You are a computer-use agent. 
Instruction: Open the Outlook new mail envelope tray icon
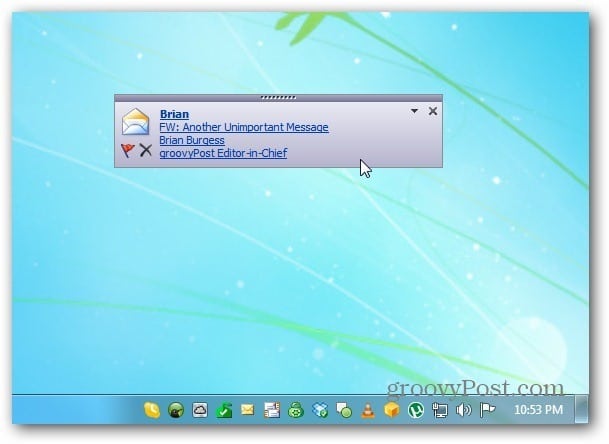click(x=247, y=409)
